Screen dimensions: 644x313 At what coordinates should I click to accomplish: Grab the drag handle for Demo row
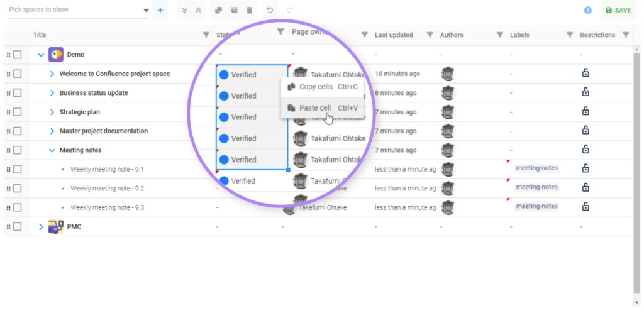coord(8,55)
